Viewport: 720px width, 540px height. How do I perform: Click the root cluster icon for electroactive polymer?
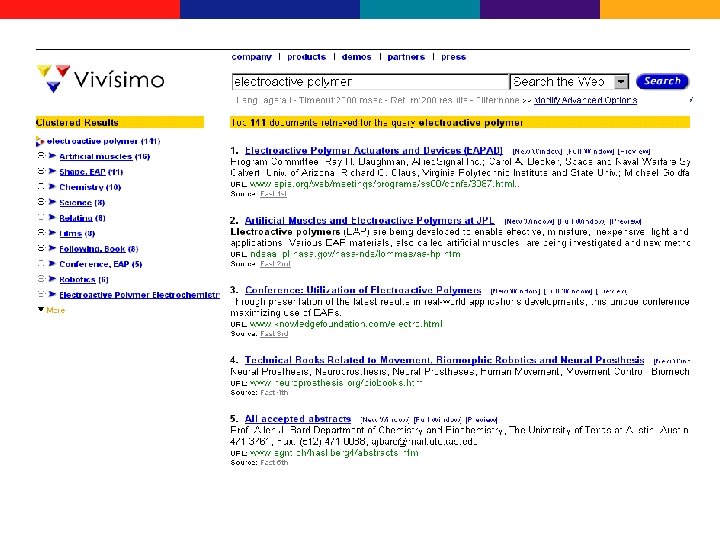pyautogui.click(x=40, y=141)
